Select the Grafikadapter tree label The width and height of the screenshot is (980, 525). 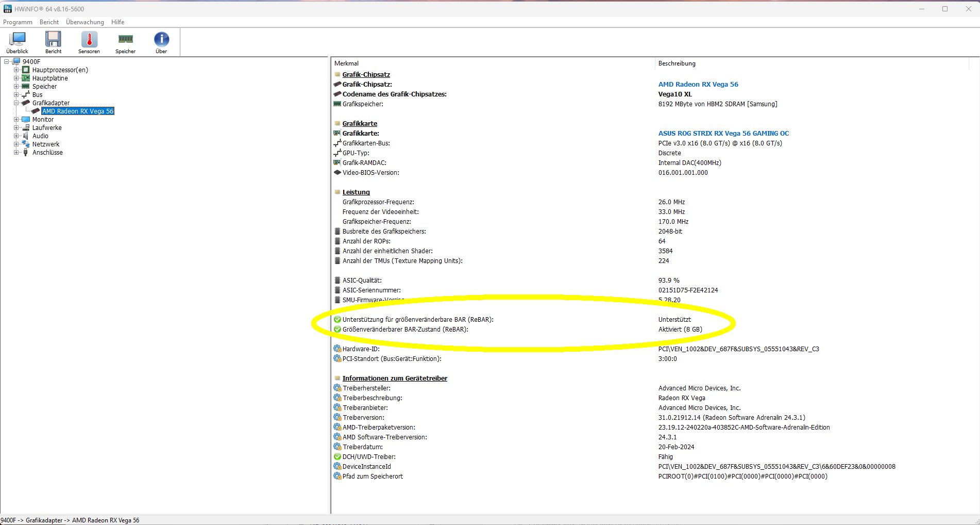(x=51, y=103)
